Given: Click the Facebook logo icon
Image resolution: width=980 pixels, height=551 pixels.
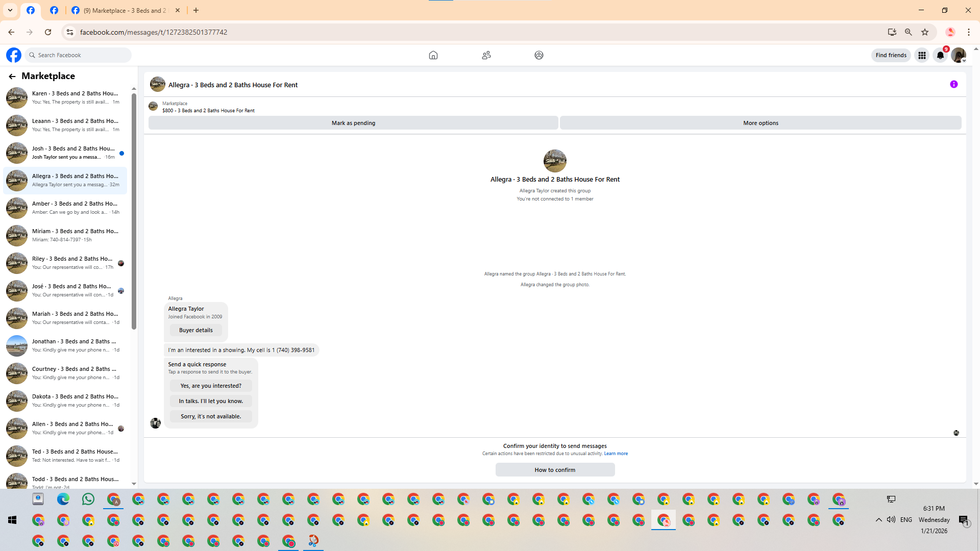Looking at the screenshot, I should point(14,55).
